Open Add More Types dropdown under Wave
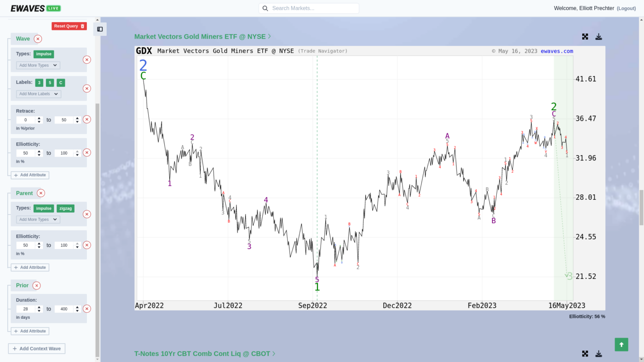This screenshot has width=644, height=362. pos(38,65)
